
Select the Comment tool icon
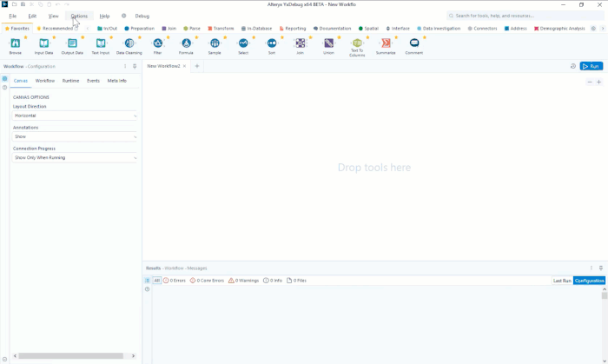(414, 43)
